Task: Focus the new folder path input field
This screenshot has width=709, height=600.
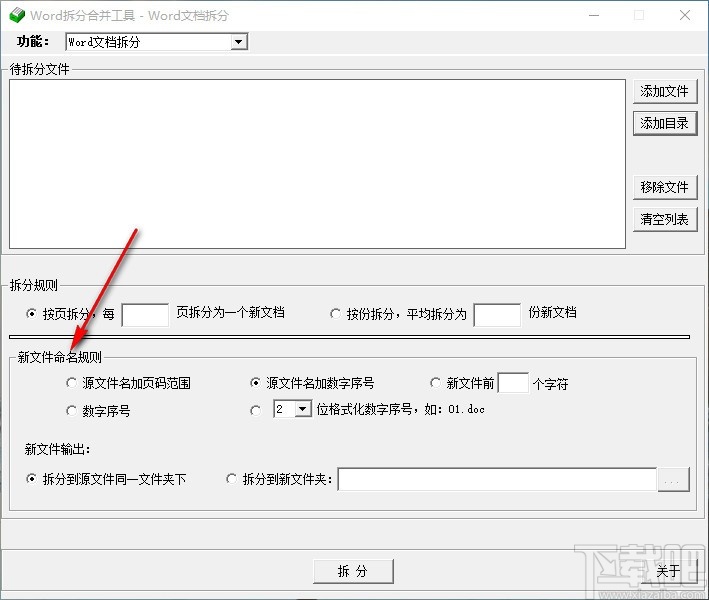Action: click(x=497, y=479)
